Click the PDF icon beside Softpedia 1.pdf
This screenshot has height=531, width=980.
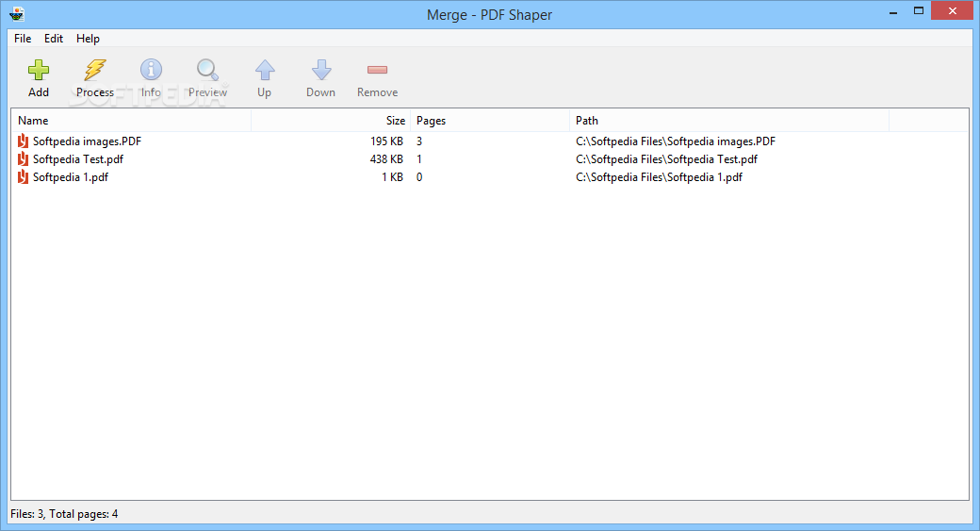[x=24, y=177]
